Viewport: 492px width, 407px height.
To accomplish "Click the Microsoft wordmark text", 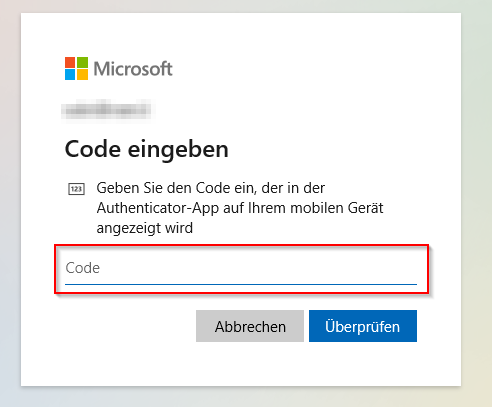I will [133, 69].
